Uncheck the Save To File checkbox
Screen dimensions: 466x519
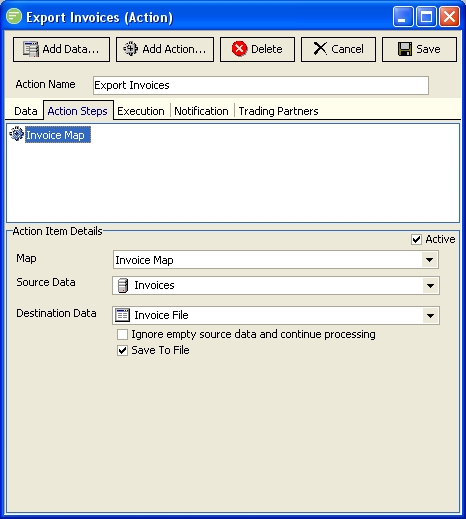pos(122,350)
